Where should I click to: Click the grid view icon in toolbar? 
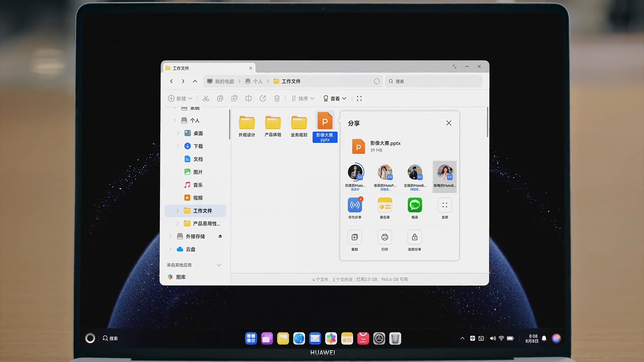pos(359,98)
